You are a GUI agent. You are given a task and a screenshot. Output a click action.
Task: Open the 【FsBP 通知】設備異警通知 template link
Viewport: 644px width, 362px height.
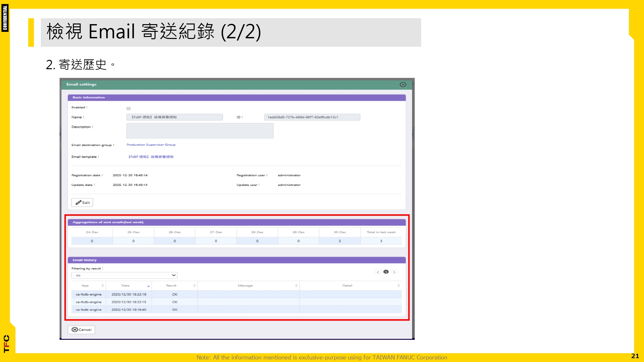tap(151, 157)
